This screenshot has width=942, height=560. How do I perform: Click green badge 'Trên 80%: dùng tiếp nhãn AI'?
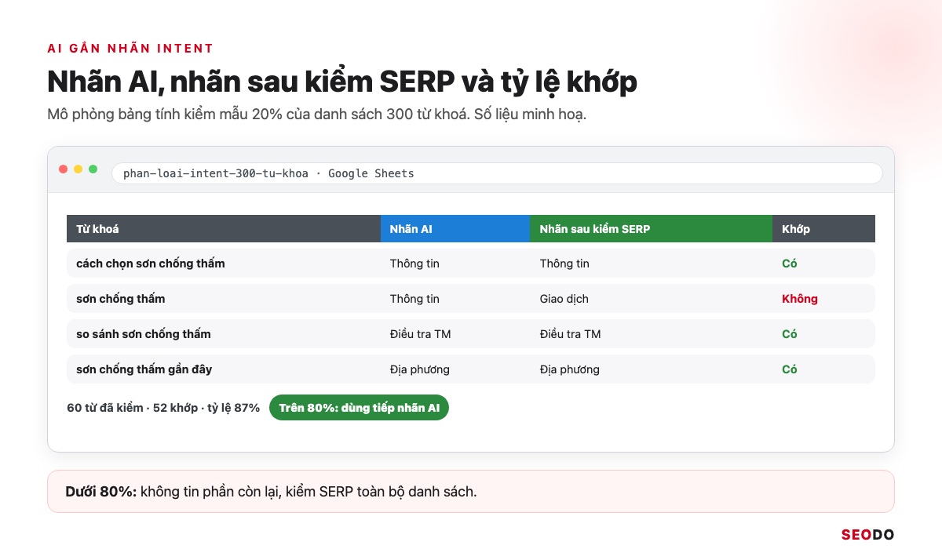(x=359, y=408)
